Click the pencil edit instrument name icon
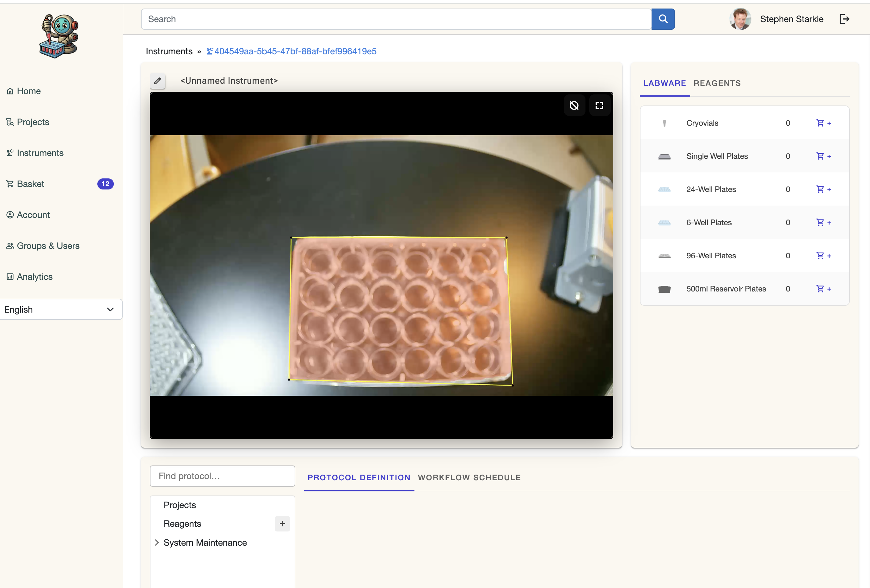 158,81
